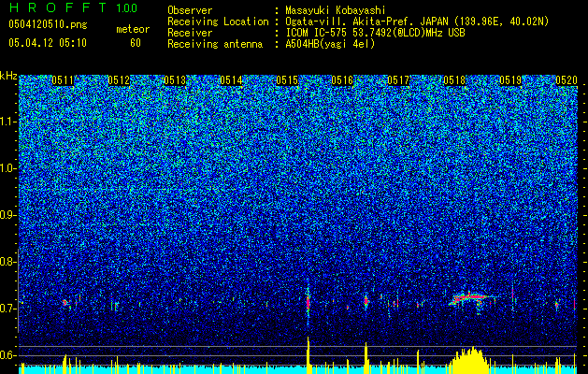Screen dimensions: 588x374
Task: Click the 1.1 kHz axis label
Action: (8, 122)
